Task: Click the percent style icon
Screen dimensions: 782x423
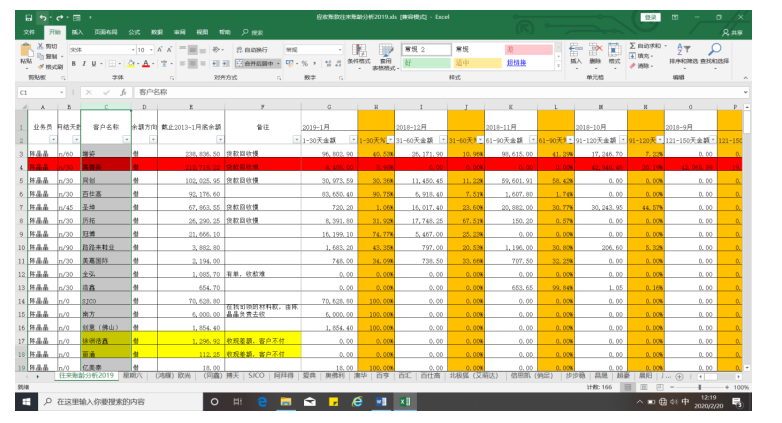Action: pyautogui.click(x=304, y=64)
